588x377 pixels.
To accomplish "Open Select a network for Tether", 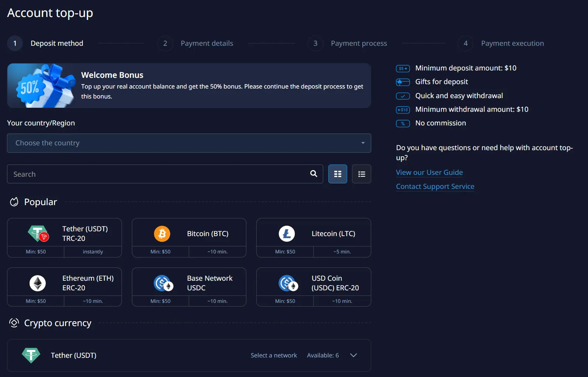I will (274, 355).
